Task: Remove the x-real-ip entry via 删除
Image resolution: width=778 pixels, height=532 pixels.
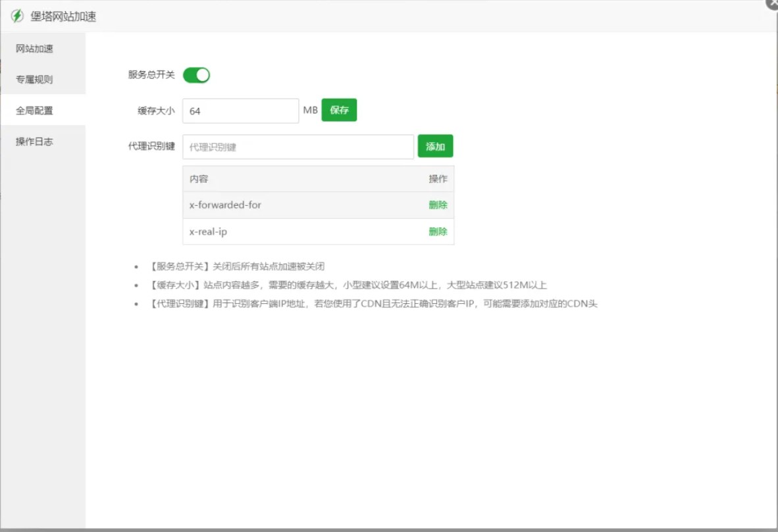Action: click(x=438, y=231)
